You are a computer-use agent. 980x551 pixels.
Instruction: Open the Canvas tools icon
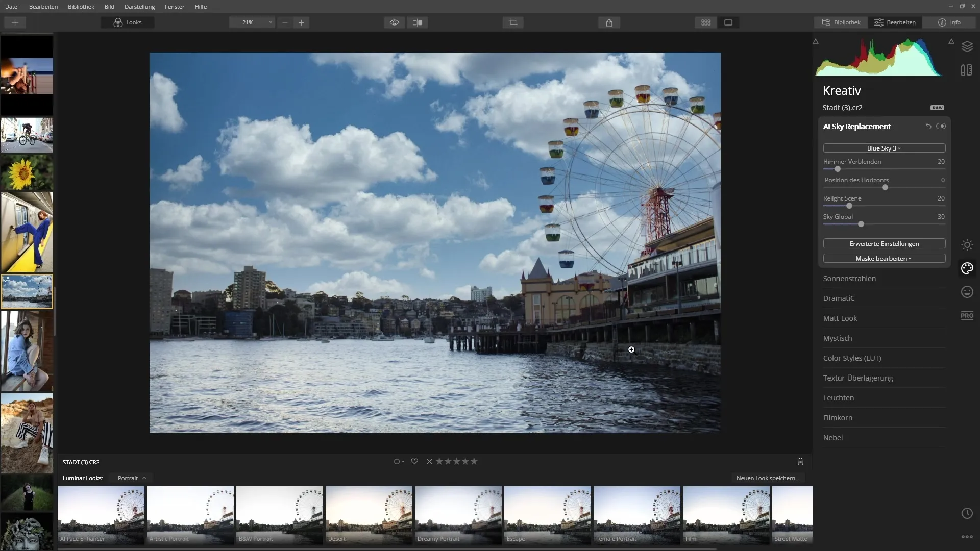[x=967, y=70]
